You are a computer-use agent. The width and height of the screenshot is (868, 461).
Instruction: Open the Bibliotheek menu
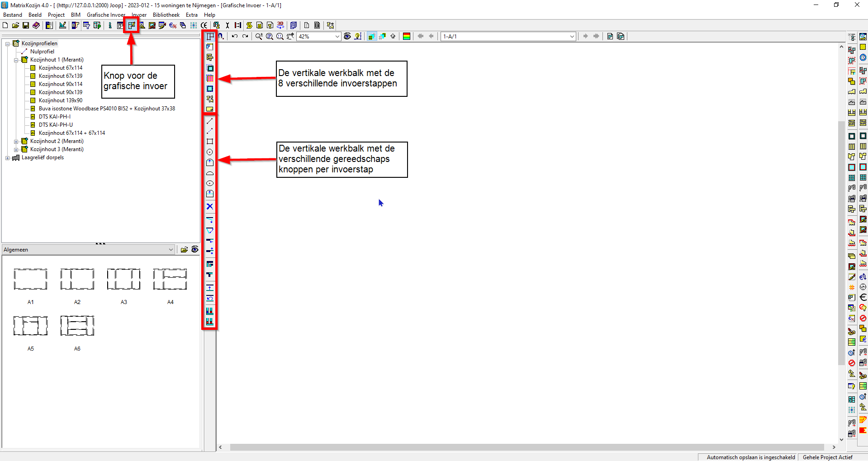coord(166,15)
